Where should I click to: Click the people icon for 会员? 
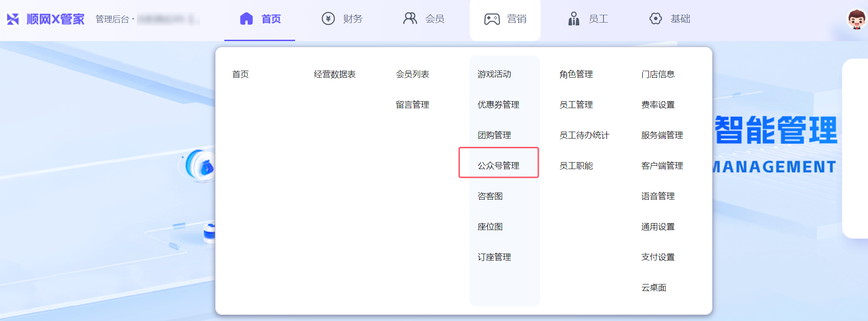[x=410, y=18]
